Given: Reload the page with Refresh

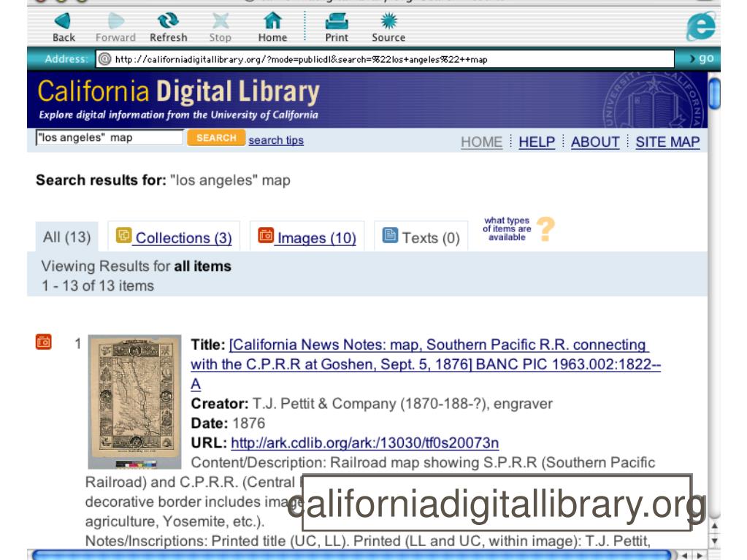Looking at the screenshot, I should click(x=168, y=27).
